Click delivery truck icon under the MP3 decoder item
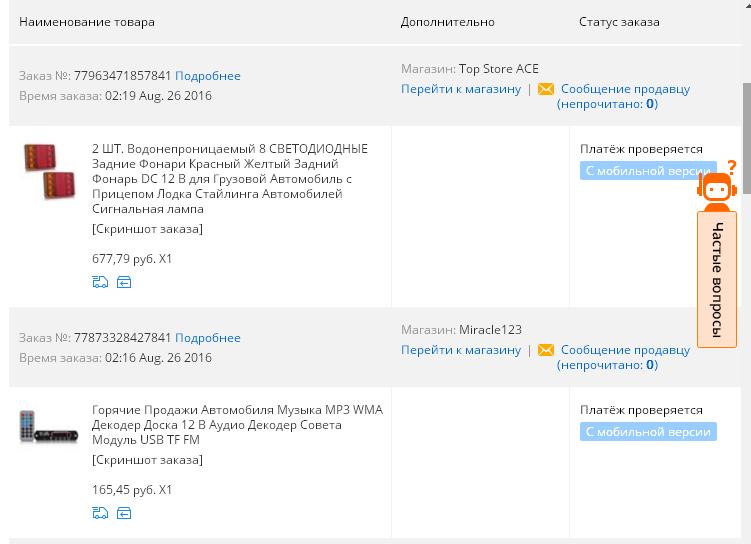 [x=100, y=513]
